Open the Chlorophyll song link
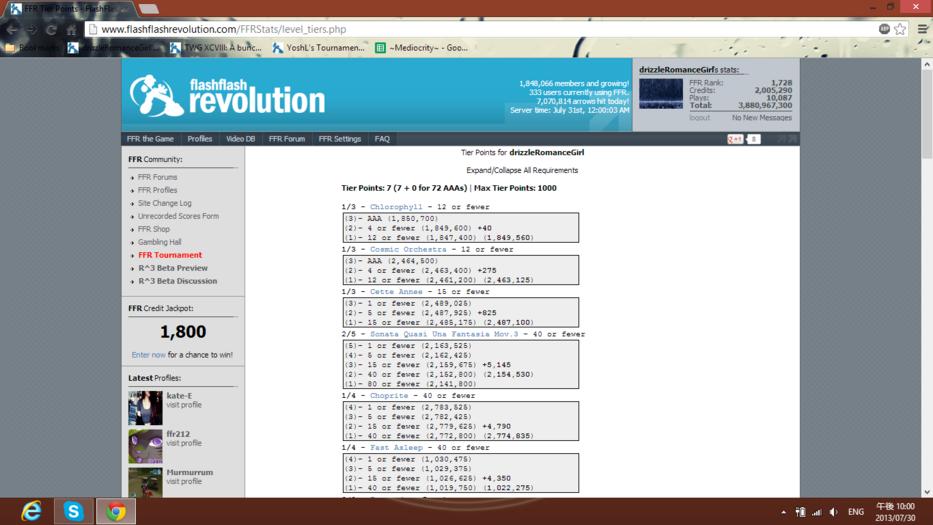The height and width of the screenshot is (525, 933). (x=396, y=207)
